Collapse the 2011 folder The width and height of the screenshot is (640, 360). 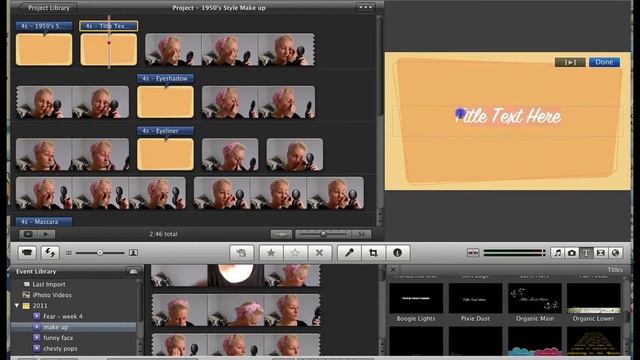(x=17, y=306)
